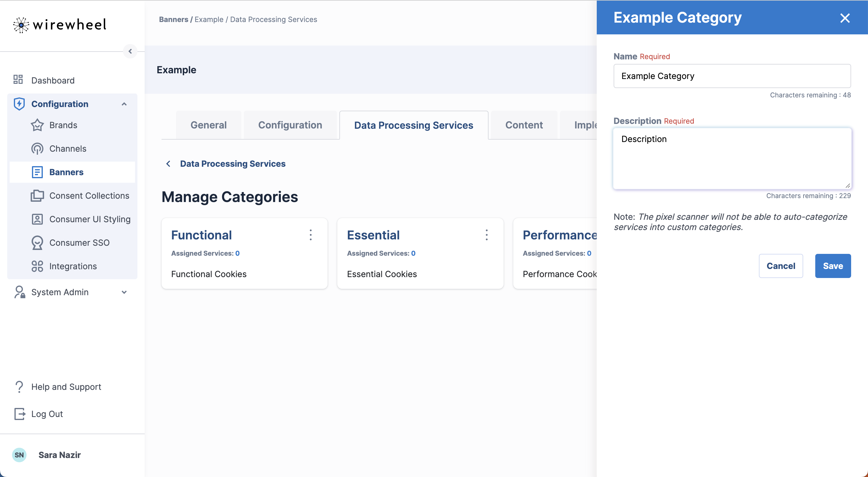Click the Consumer SSO icon

click(x=37, y=243)
